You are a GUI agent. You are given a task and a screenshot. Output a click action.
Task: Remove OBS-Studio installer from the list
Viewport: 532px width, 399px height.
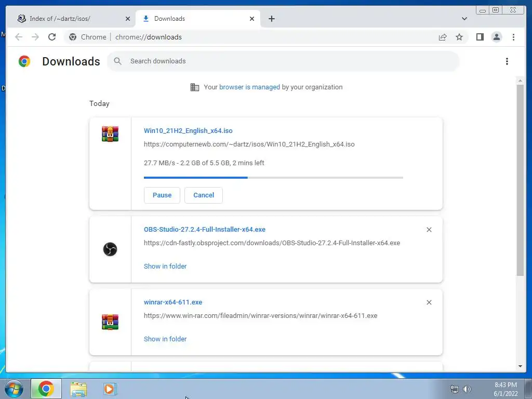click(x=429, y=230)
